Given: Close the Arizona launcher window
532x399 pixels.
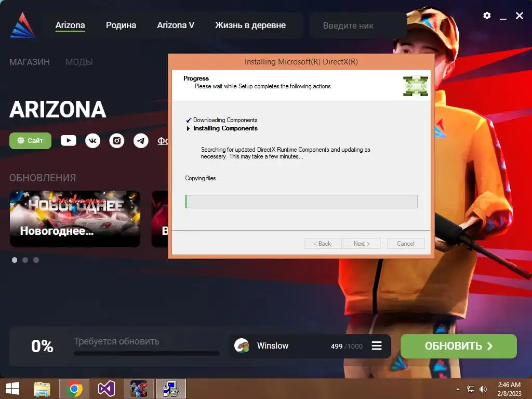Looking at the screenshot, I should [520, 16].
